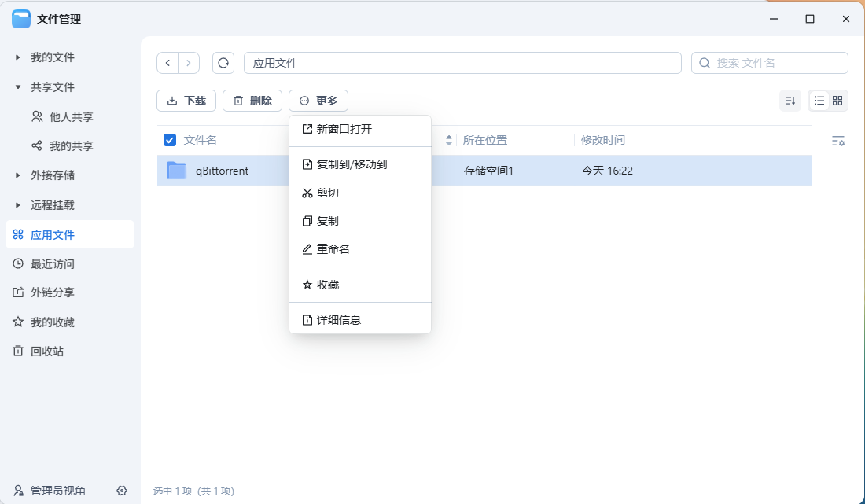
Task: Open column settings icon in table header
Action: coord(837,141)
